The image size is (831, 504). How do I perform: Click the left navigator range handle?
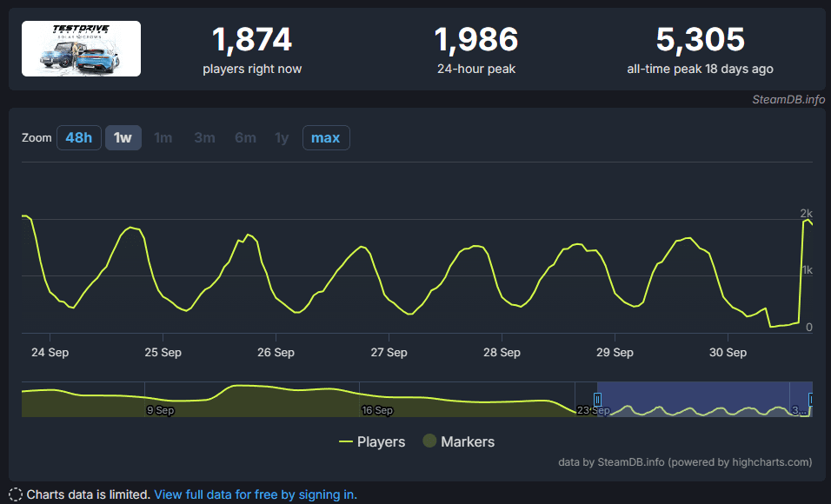[x=597, y=399]
